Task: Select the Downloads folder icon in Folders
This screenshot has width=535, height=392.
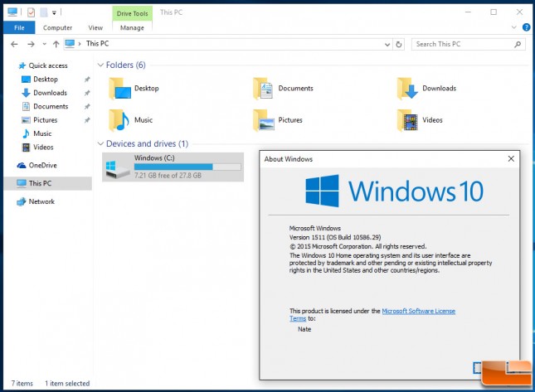Action: tap(407, 89)
